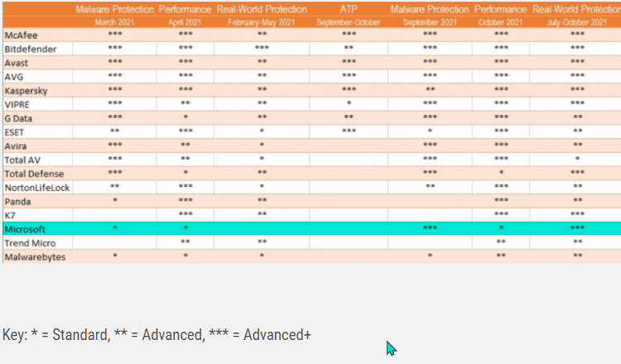Select the Total Defense row label
Viewport: 621px width, 364px height.
pos(34,174)
